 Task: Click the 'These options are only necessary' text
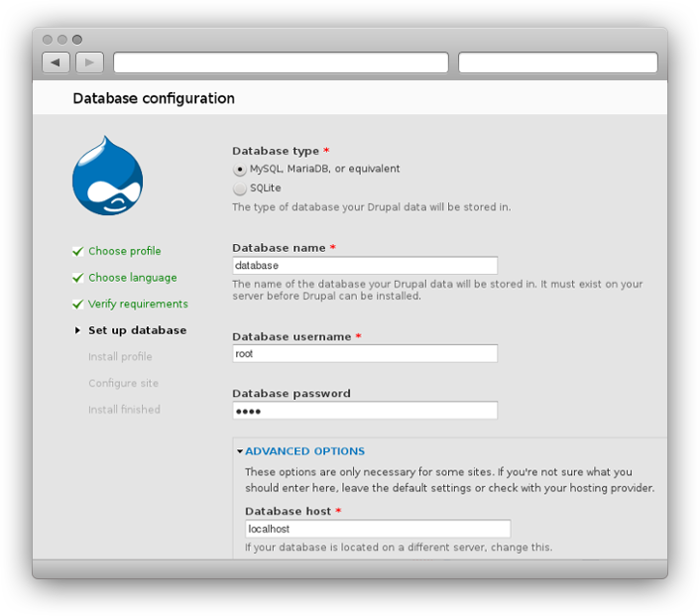tap(449, 480)
